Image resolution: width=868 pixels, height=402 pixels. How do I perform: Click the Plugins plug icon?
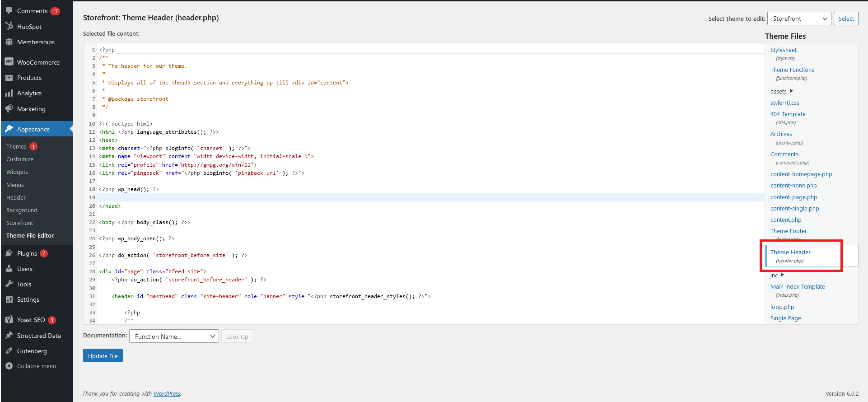click(9, 253)
